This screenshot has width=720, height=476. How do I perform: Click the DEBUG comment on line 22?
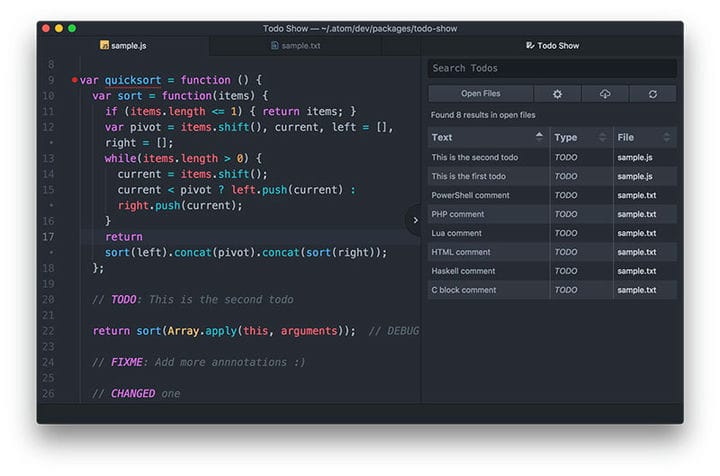pos(394,331)
